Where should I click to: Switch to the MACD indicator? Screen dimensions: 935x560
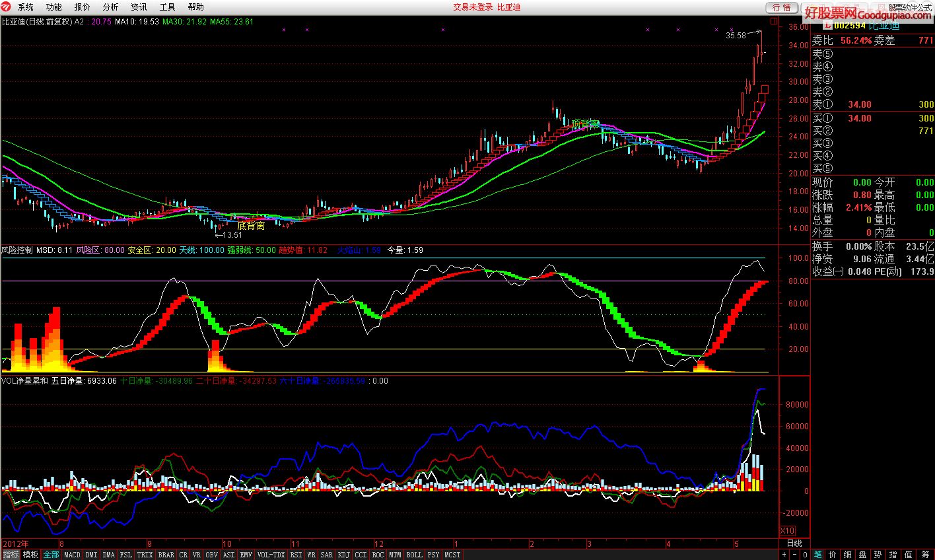click(x=72, y=554)
